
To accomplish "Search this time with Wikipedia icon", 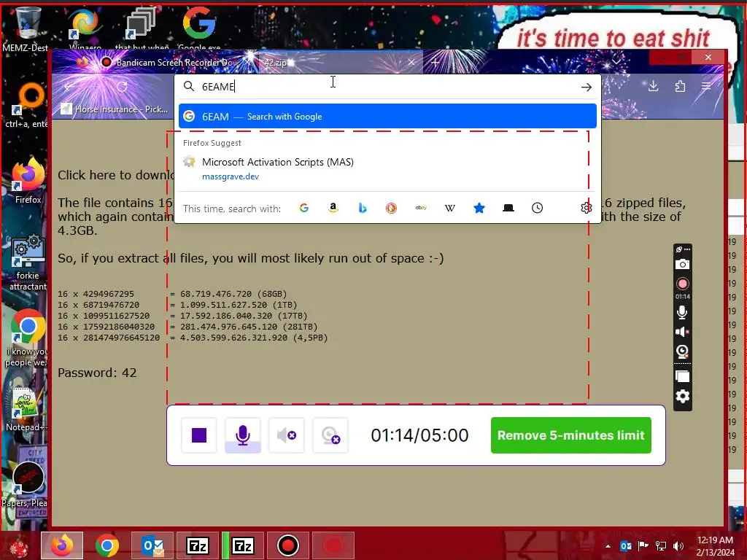I will click(449, 208).
